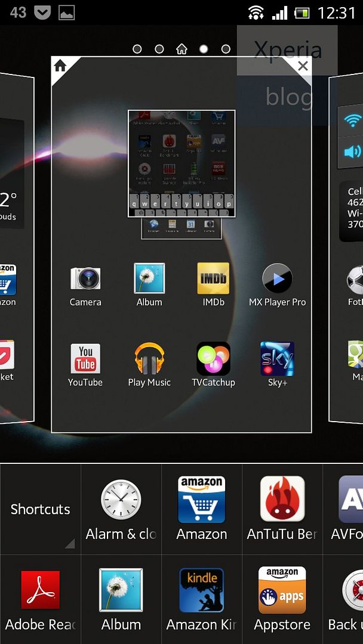Open the Shortcuts category dropdown
This screenshot has width=363, height=644.
[x=40, y=510]
